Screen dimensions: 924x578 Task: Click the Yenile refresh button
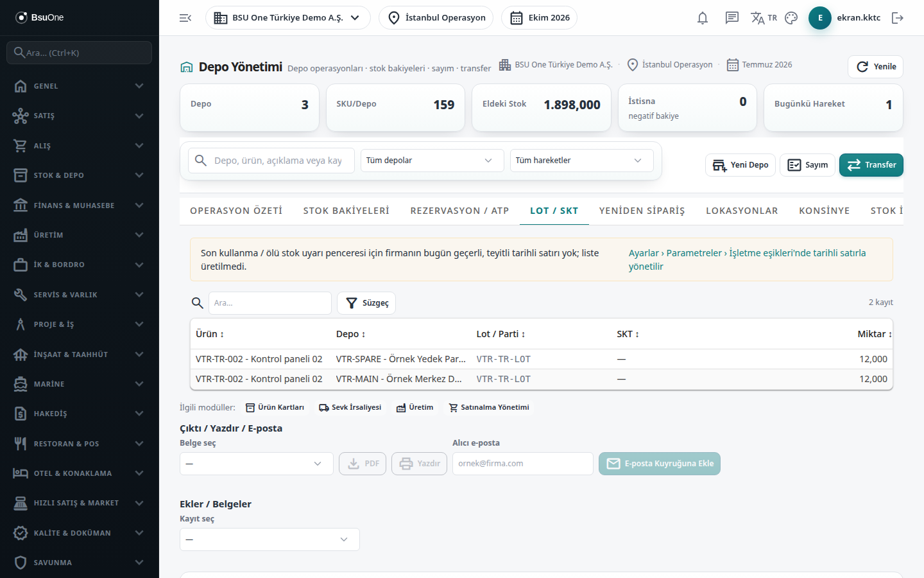[876, 67]
